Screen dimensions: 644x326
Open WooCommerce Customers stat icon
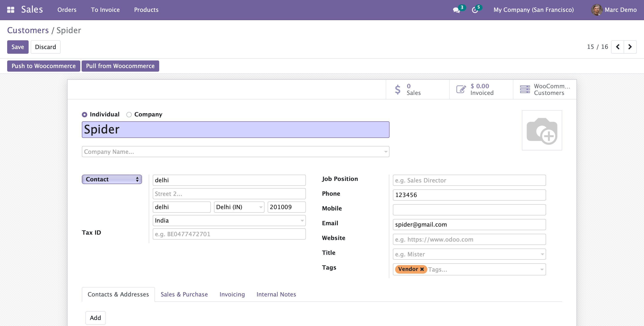coord(525,89)
